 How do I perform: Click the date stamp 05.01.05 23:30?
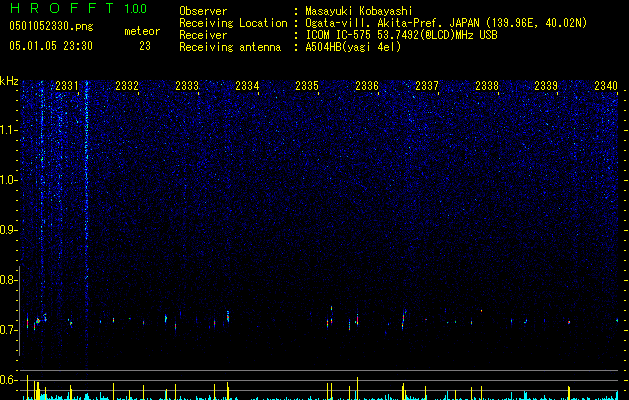[x=51, y=46]
